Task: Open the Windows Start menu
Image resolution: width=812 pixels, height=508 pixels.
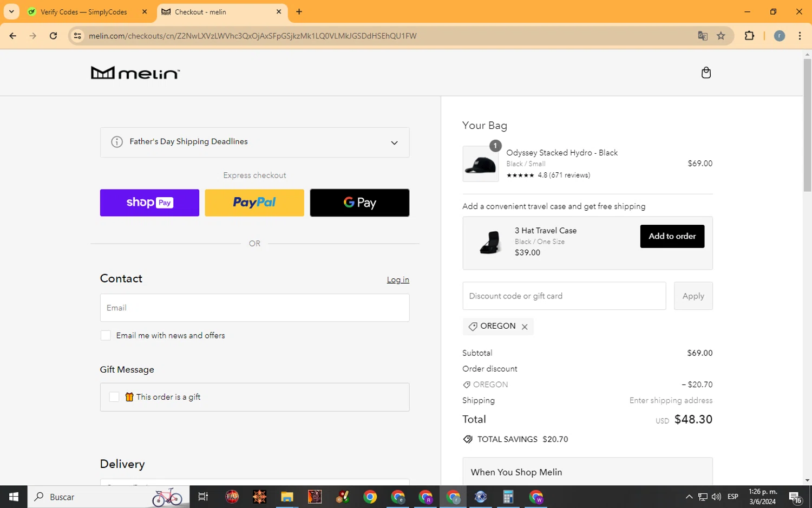Action: click(14, 497)
